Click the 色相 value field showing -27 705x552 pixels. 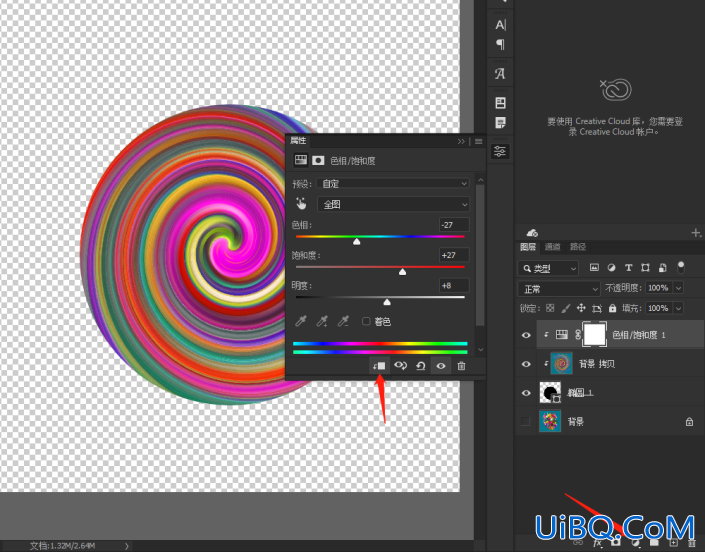tap(454, 225)
